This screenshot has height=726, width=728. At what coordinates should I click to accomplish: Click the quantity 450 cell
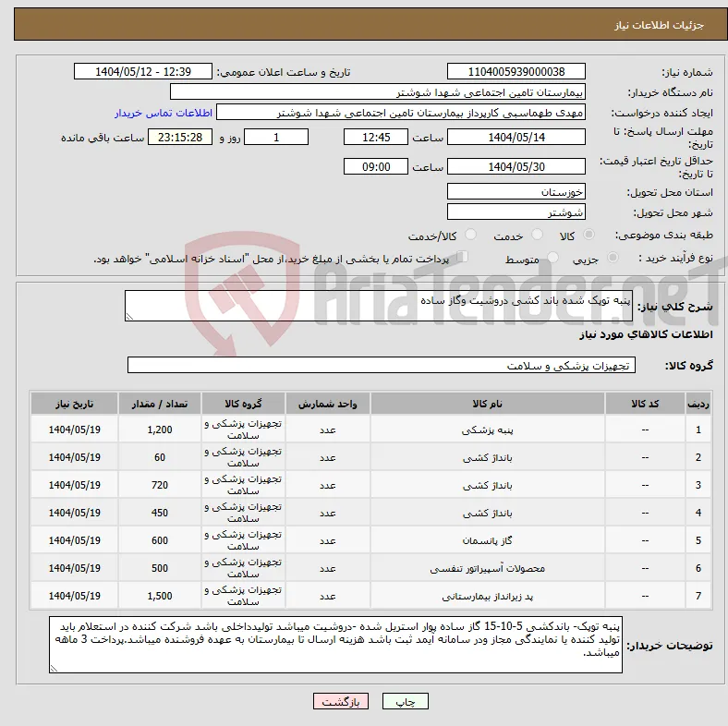pos(160,513)
